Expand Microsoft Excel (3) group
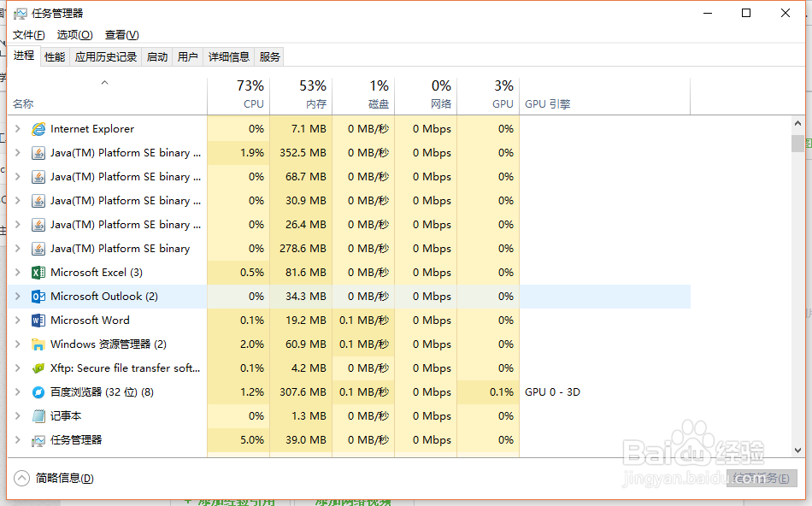 (18, 273)
